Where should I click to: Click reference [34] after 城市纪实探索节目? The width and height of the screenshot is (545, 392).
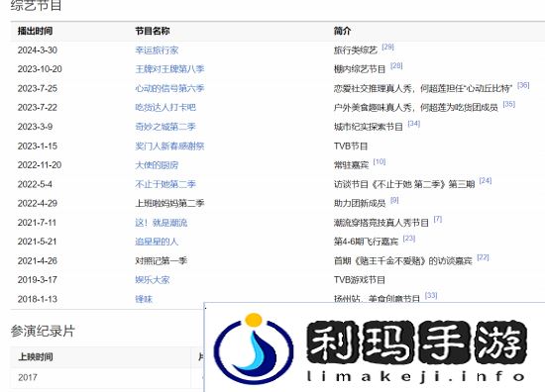tap(414, 124)
